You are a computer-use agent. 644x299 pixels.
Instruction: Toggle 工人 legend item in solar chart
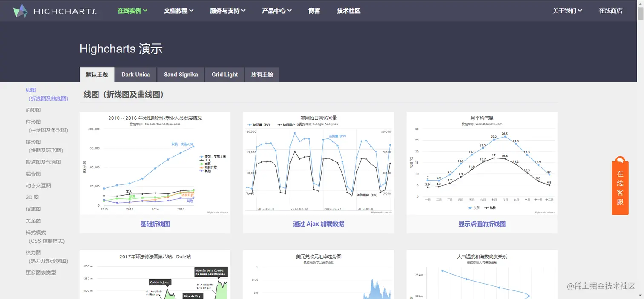click(x=206, y=160)
